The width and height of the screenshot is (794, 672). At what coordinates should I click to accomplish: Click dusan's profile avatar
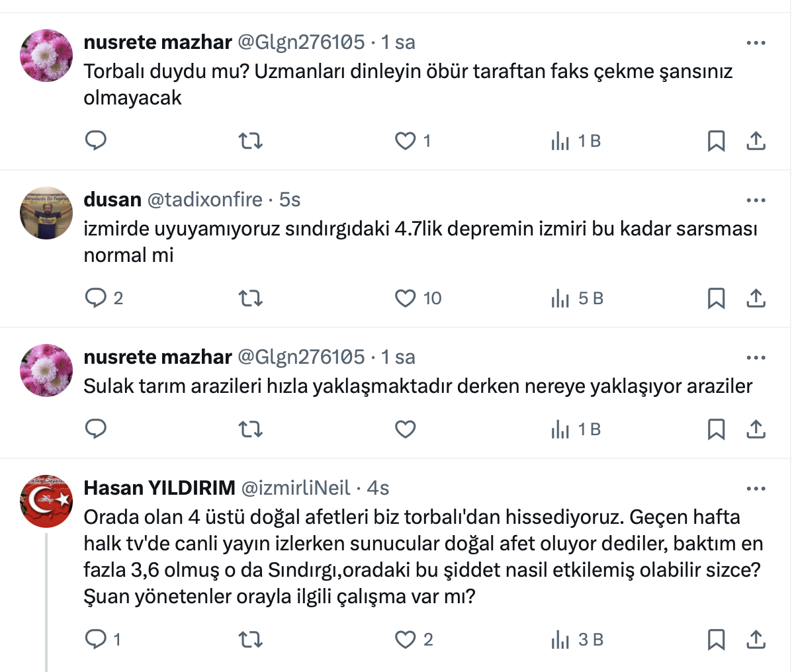click(x=46, y=213)
